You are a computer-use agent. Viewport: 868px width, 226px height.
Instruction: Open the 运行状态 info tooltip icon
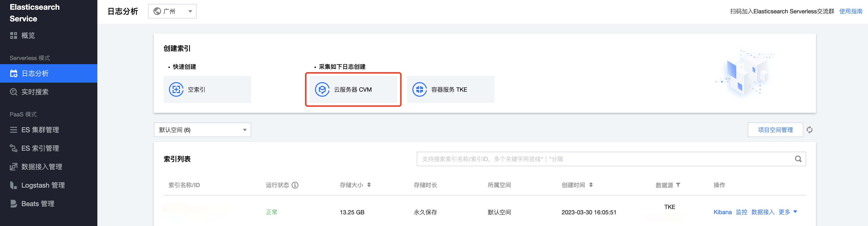click(295, 185)
